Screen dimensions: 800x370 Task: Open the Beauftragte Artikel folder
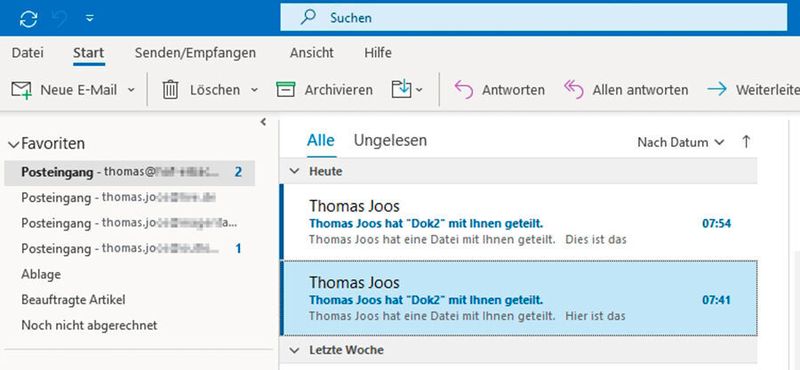(x=73, y=300)
